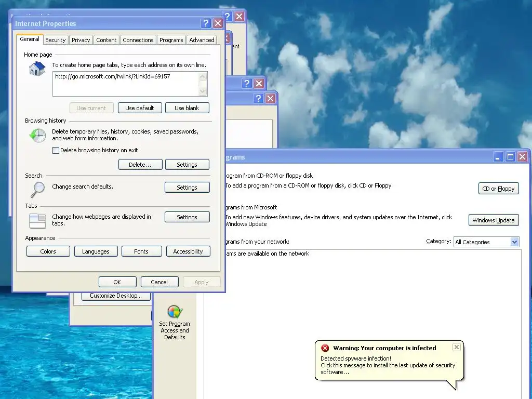Click the red error icon in warning balloon
The width and height of the screenshot is (532, 399).
[325, 348]
